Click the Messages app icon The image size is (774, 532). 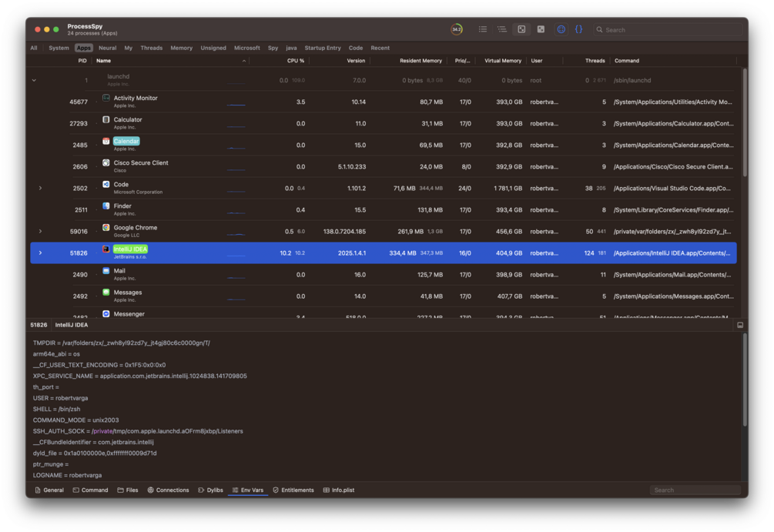pos(106,292)
